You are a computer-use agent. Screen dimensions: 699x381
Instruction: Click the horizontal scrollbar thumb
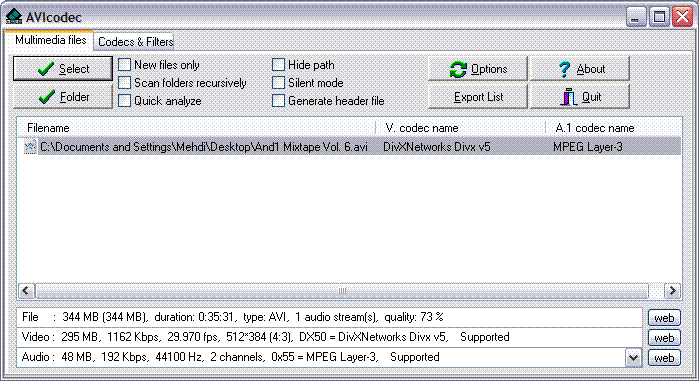click(342, 291)
